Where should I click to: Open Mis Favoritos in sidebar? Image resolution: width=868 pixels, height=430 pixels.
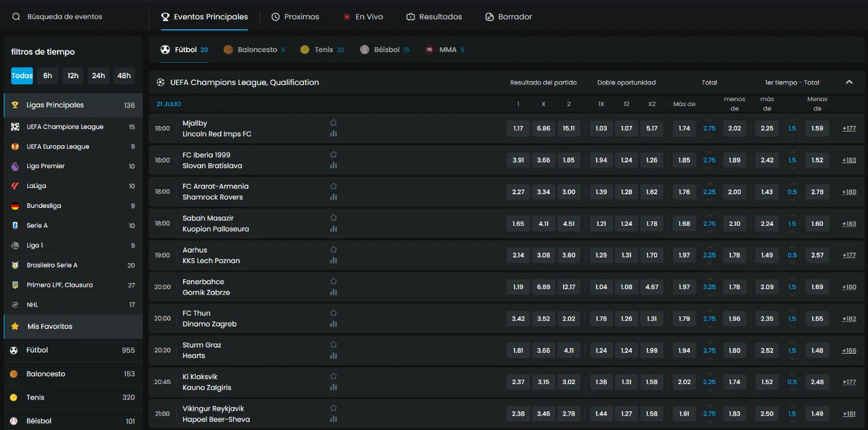pyautogui.click(x=73, y=326)
